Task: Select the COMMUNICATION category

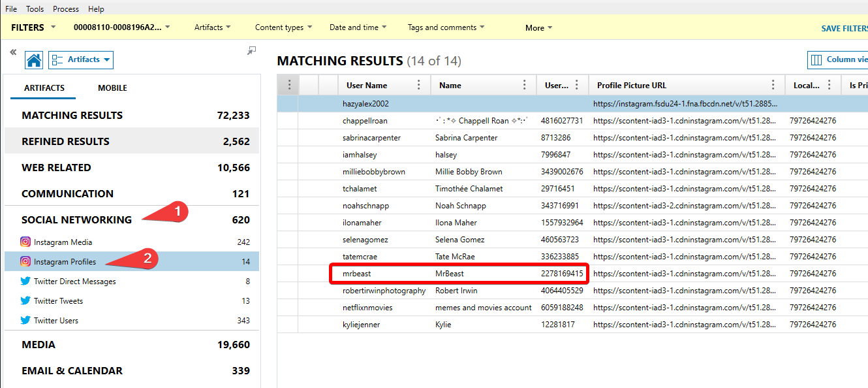Action: 132,193
